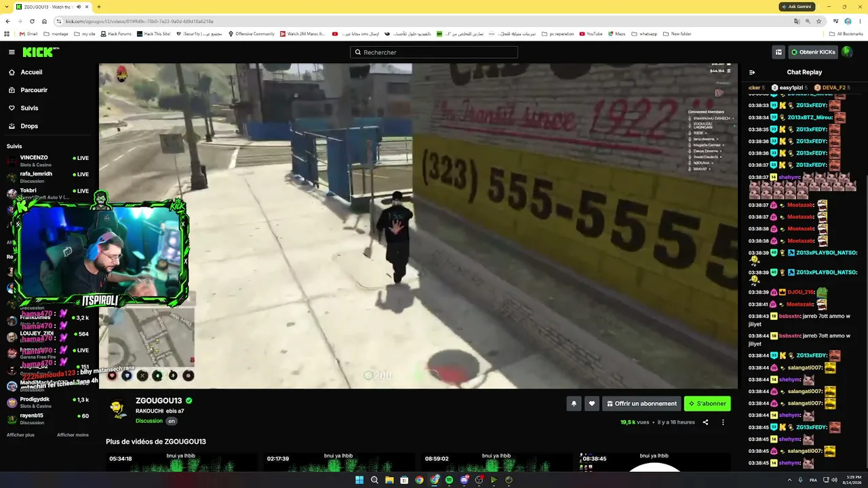This screenshot has height=488, width=868.
Task: Open the taskbar clock showing 5:29 PM
Action: coord(851,480)
